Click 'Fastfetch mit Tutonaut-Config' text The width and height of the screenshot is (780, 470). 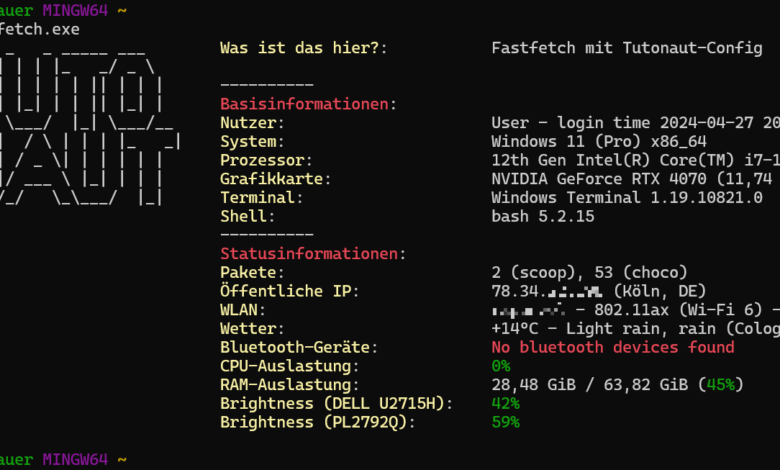coord(627,48)
